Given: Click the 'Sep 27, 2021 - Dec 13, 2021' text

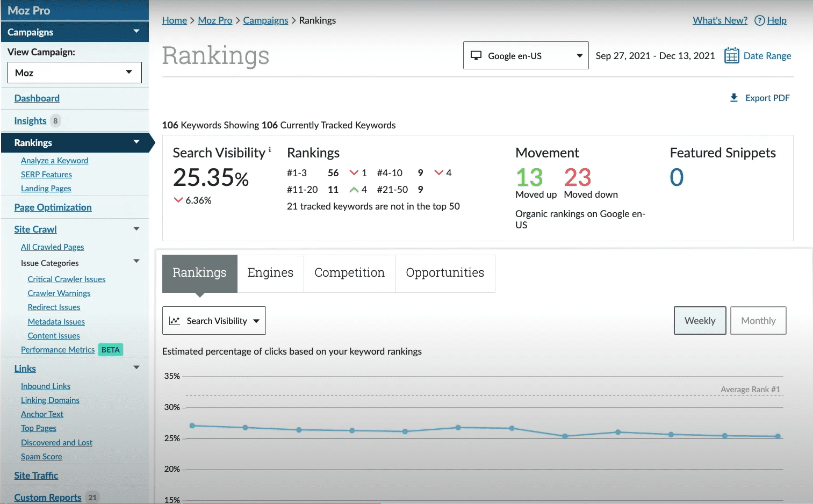Looking at the screenshot, I should pos(655,56).
